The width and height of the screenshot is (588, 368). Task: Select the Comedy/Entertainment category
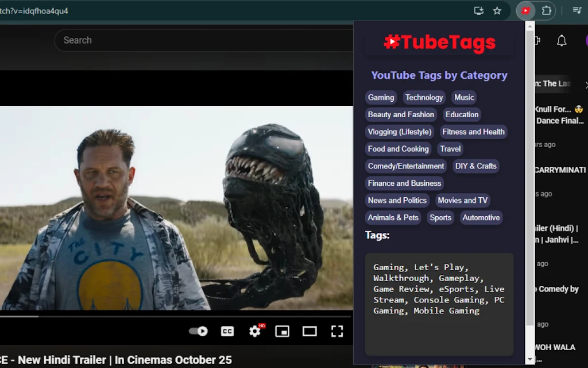coord(406,166)
